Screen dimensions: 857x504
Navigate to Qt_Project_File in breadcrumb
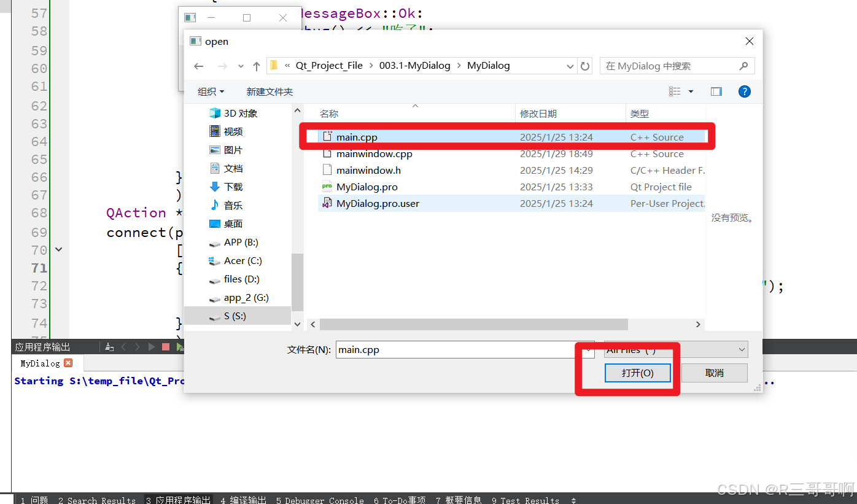[x=329, y=66]
